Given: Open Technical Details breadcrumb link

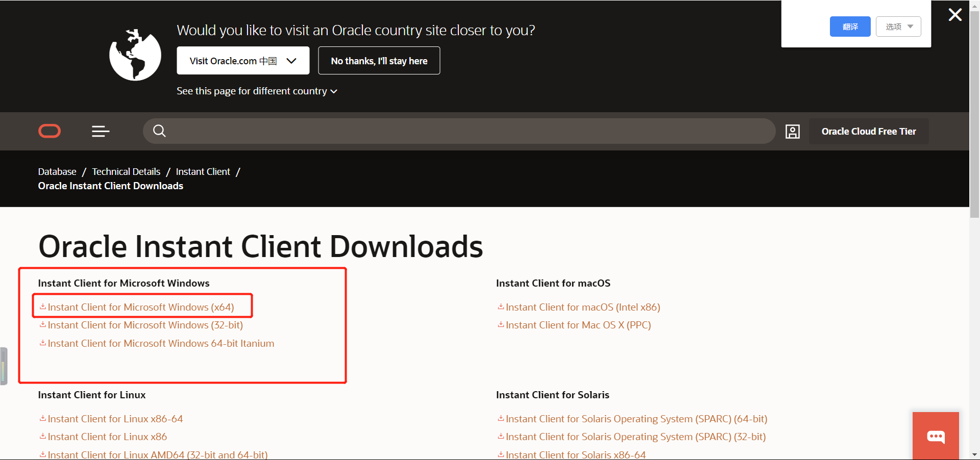Looking at the screenshot, I should (126, 172).
